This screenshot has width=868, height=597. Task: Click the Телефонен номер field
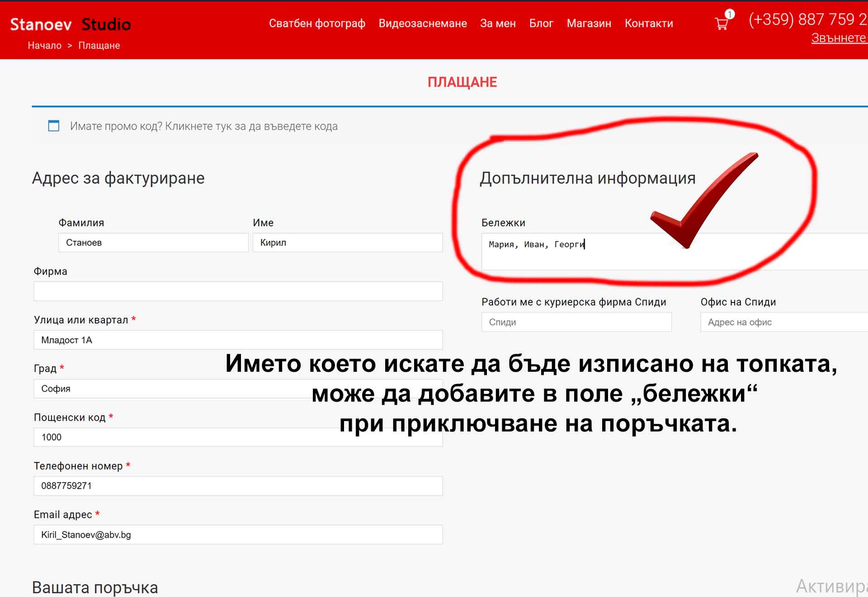(x=238, y=486)
